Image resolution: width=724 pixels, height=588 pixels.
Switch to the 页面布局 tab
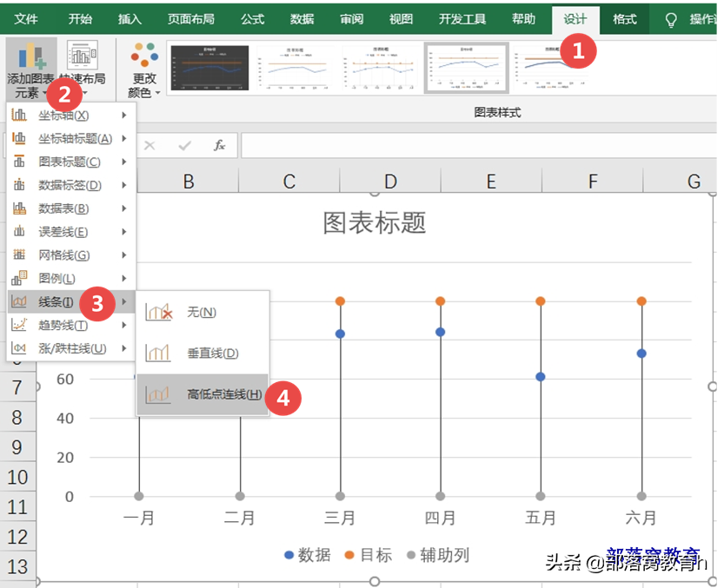[190, 19]
